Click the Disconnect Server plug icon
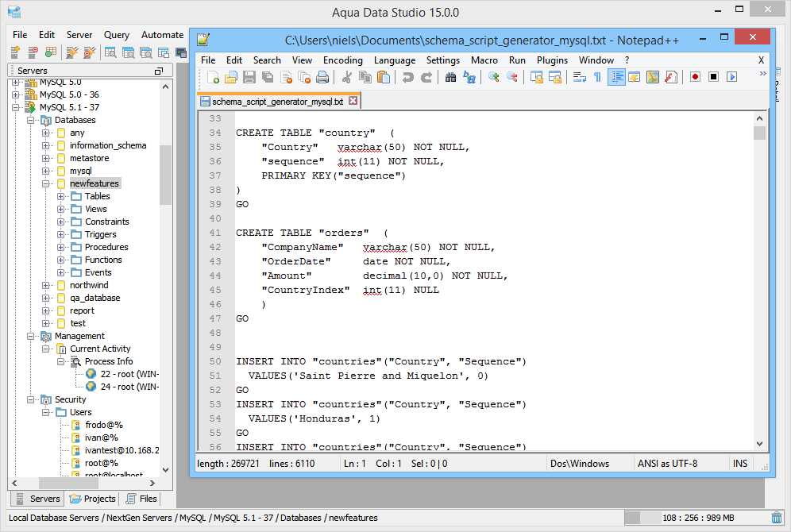 coord(89,52)
